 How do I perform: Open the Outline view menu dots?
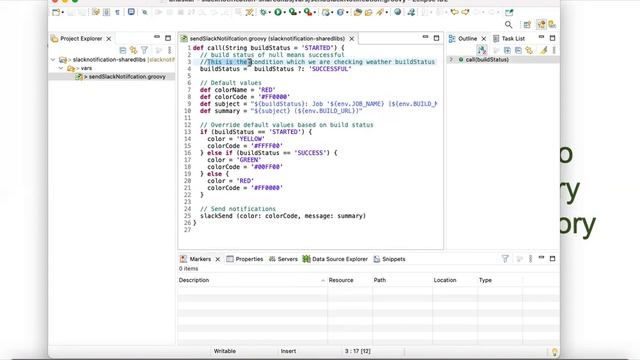pyautogui.click(x=554, y=50)
